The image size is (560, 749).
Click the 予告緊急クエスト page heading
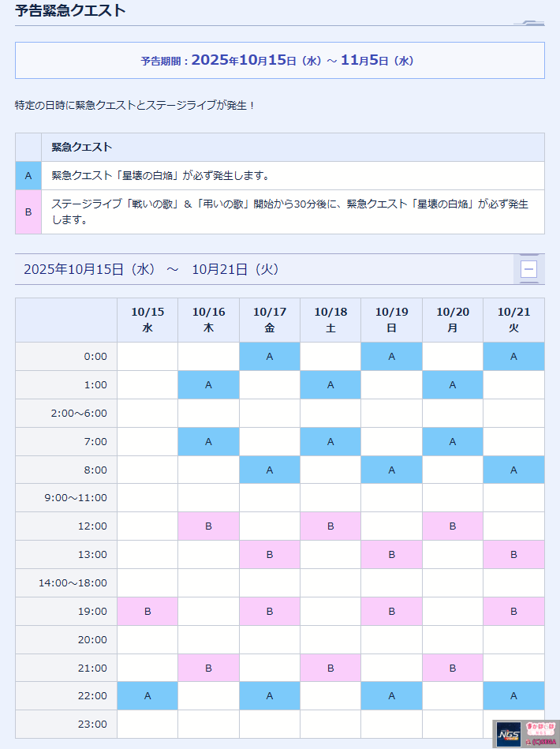click(x=70, y=11)
